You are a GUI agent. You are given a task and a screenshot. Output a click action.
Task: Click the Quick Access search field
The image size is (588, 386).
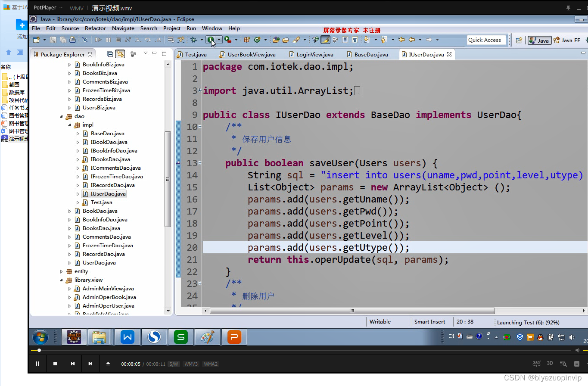click(x=486, y=40)
